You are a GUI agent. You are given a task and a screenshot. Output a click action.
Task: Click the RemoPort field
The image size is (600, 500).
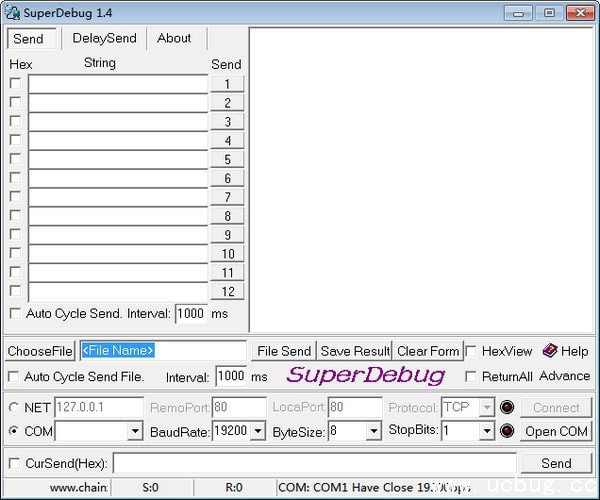[x=239, y=407]
